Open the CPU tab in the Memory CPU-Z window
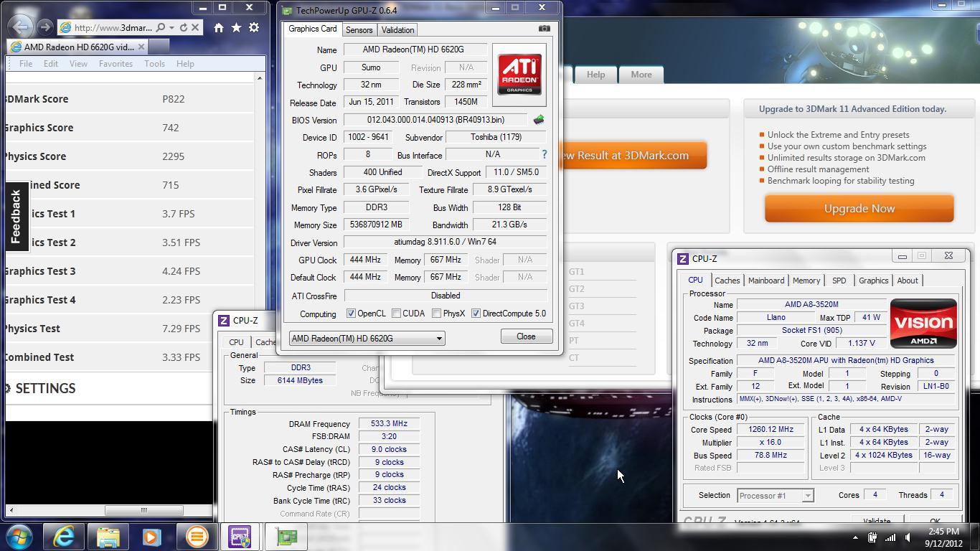 click(x=236, y=342)
